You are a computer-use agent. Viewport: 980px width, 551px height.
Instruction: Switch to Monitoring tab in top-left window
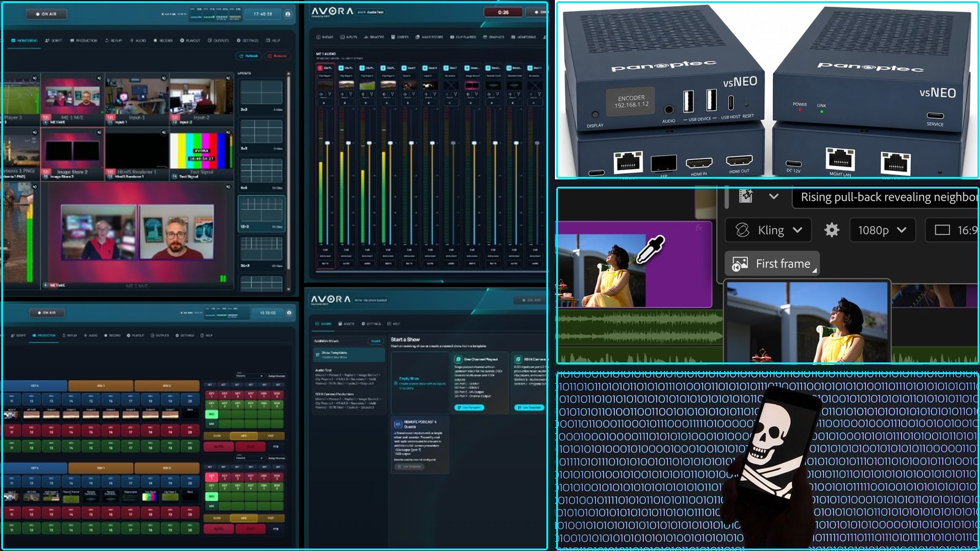click(x=24, y=40)
